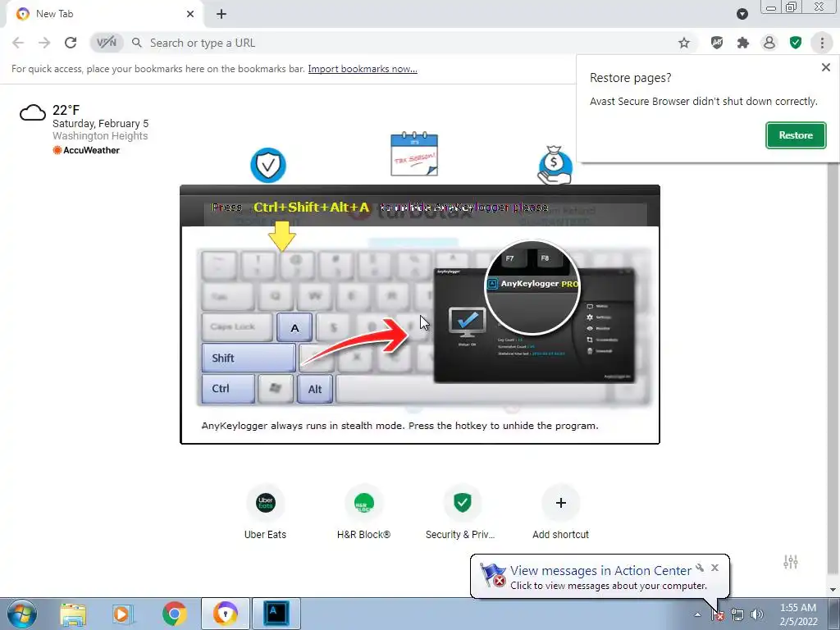The image size is (840, 630).
Task: Open Google Chrome from the taskbar
Action: 174,614
